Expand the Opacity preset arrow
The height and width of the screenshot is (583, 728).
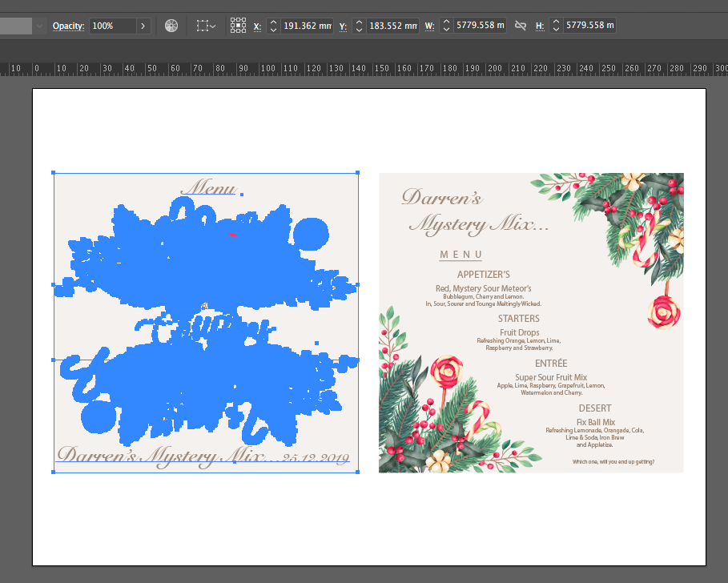tap(143, 25)
